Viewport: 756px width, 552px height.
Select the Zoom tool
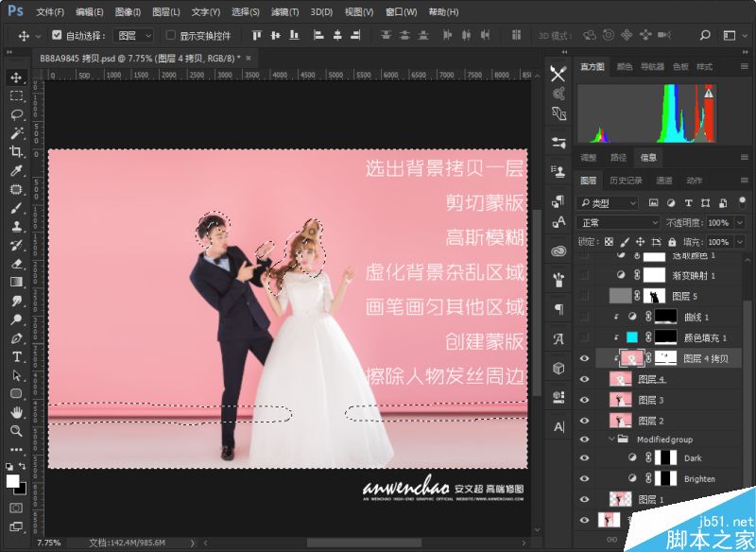(x=17, y=430)
